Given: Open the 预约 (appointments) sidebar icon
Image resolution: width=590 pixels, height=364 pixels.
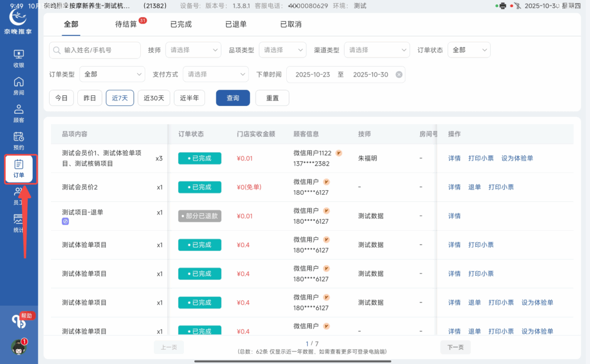Looking at the screenshot, I should (19, 141).
